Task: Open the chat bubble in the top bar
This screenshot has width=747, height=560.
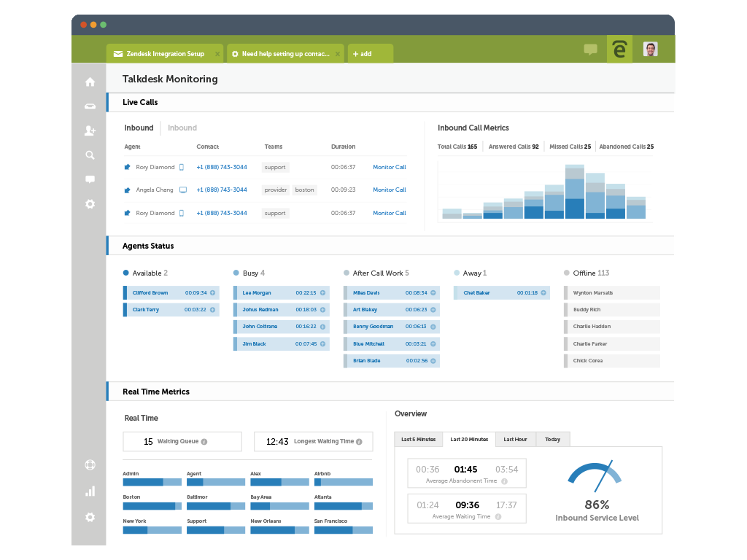Action: point(591,50)
